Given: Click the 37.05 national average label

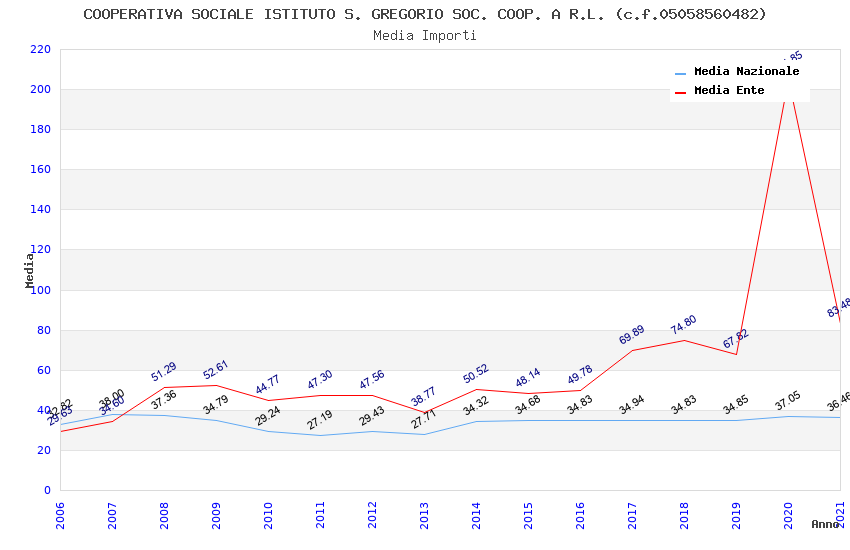Looking at the screenshot, I should pyautogui.click(x=788, y=400).
